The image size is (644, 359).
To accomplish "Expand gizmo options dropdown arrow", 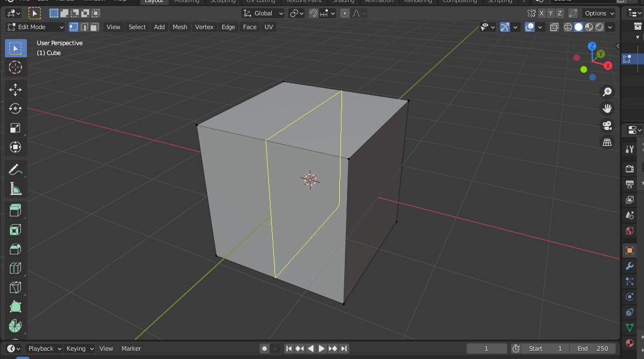I will (515, 27).
